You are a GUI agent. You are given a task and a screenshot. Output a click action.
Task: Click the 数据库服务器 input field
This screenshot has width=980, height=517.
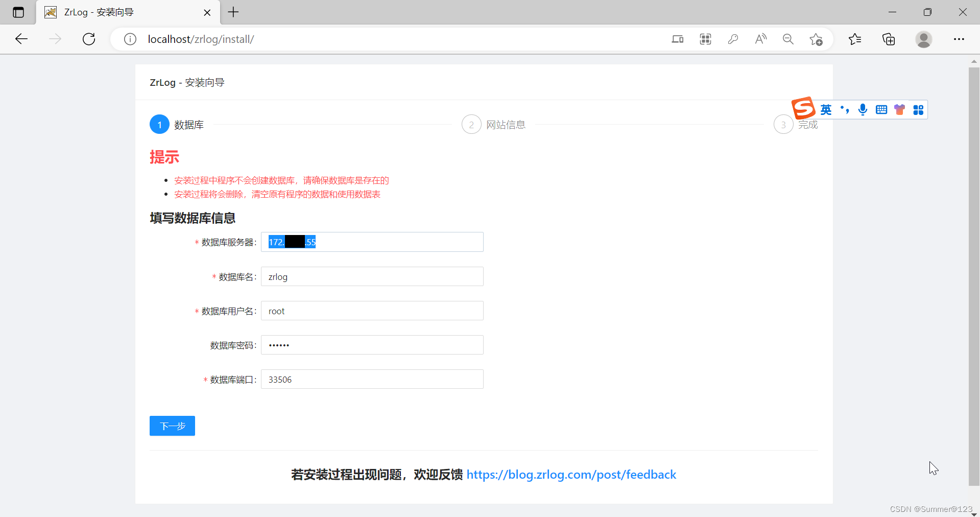[x=372, y=242]
